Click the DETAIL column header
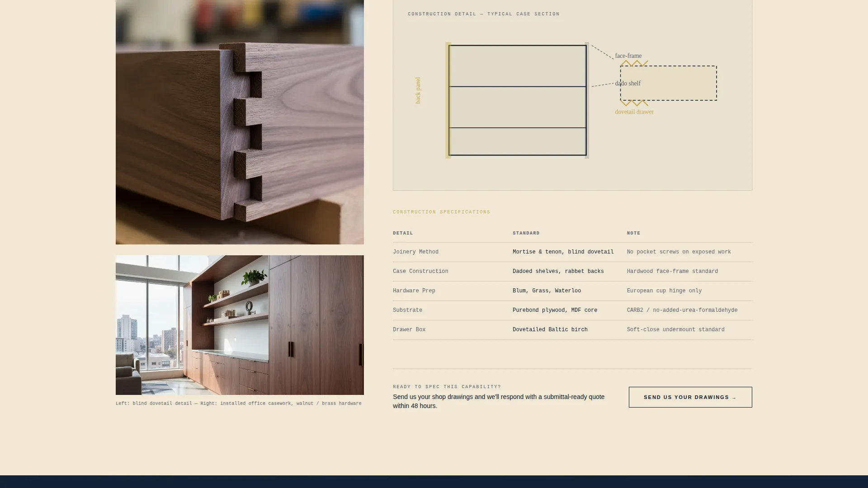The image size is (868, 488). pos(403,233)
